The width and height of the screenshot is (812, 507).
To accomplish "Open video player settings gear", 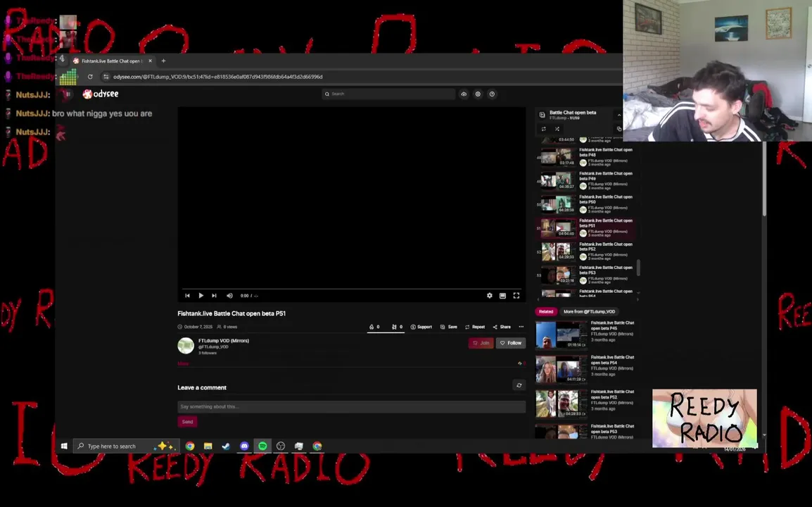I will click(489, 296).
